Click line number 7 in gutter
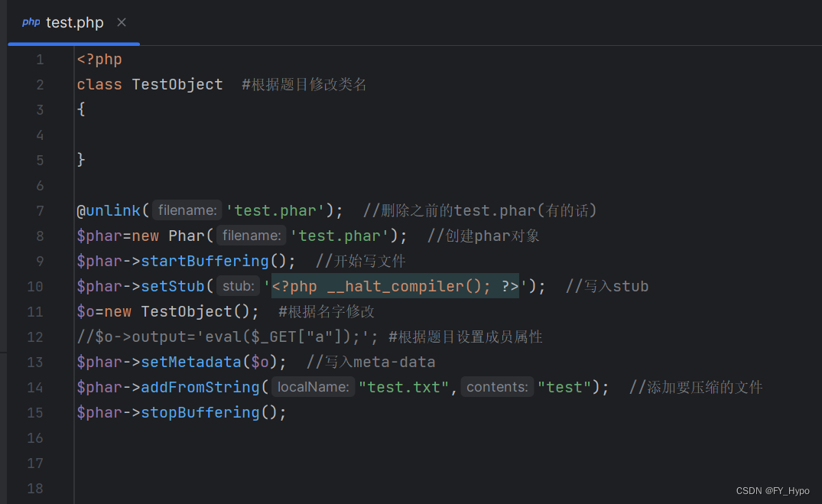Screen dimensions: 822x504 (40, 211)
